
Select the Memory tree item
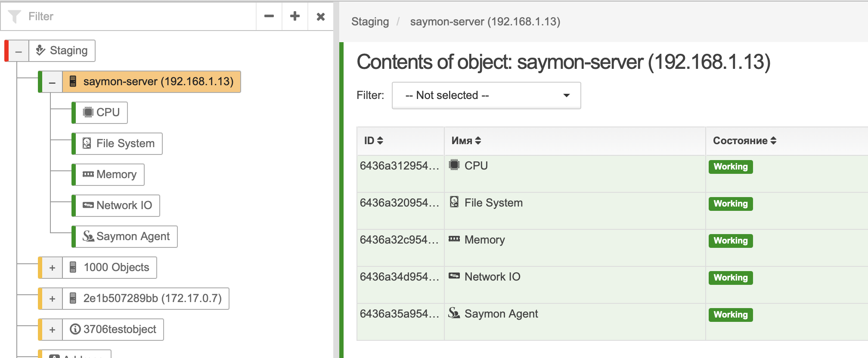click(110, 174)
